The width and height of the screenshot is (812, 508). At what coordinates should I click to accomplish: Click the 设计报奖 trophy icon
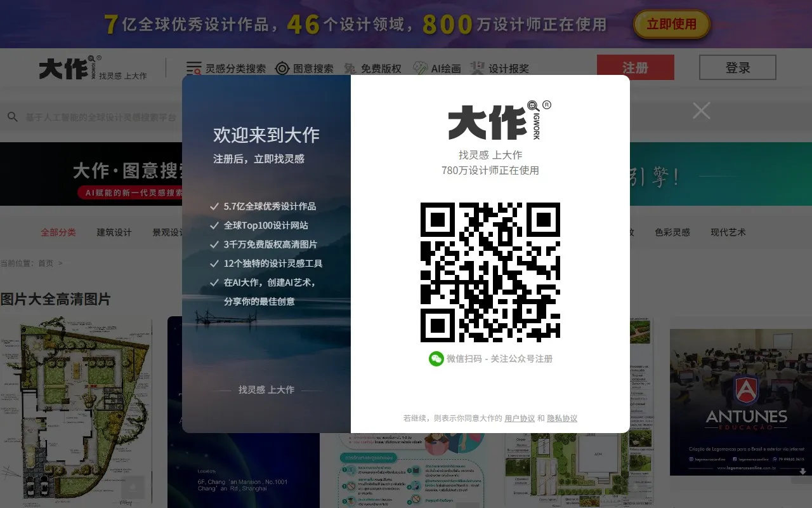(477, 67)
